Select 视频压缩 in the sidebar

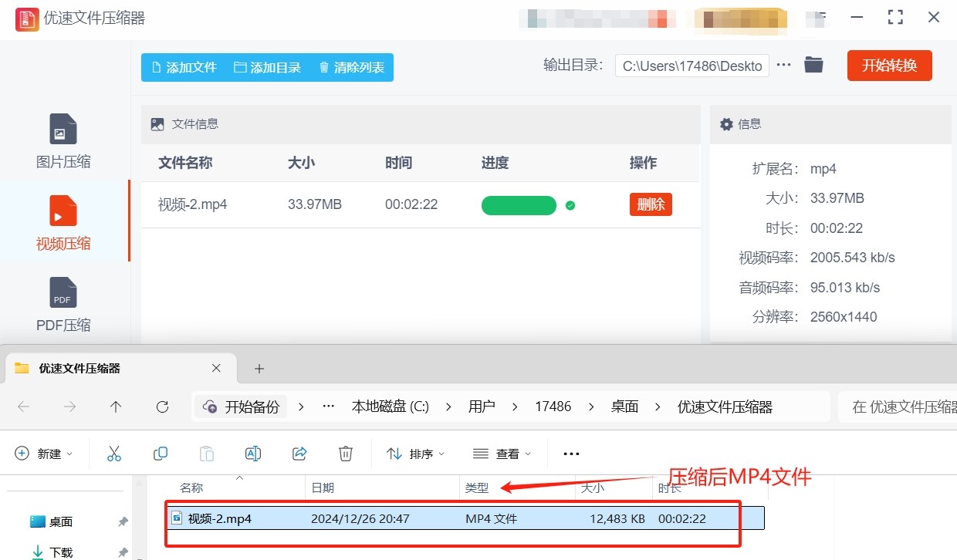[63, 223]
